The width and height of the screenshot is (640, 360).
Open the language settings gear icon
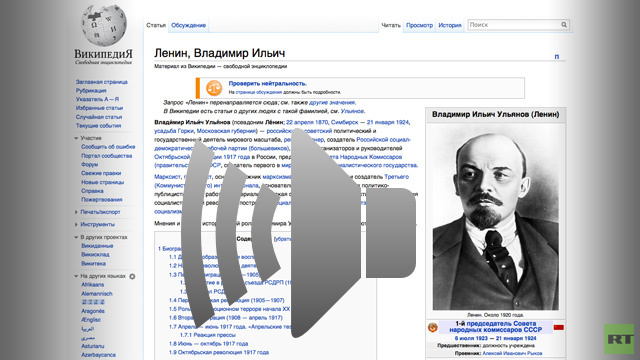(x=132, y=276)
